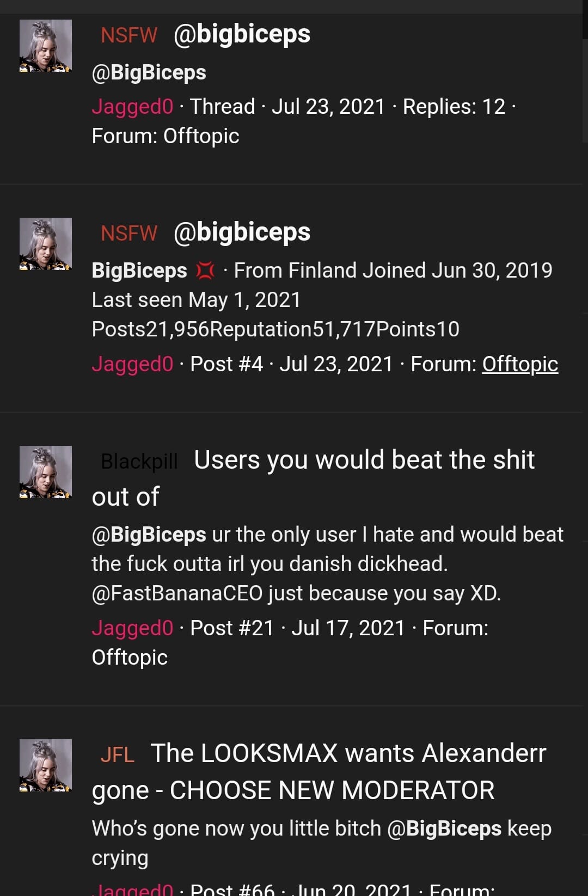
Task: Open second @bigbiceps post title
Action: (x=242, y=232)
